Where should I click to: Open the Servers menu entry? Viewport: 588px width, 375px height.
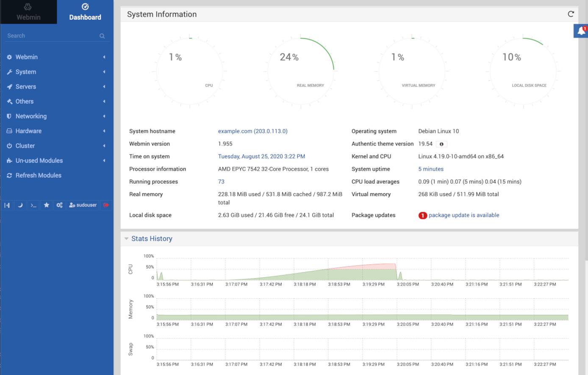point(26,86)
